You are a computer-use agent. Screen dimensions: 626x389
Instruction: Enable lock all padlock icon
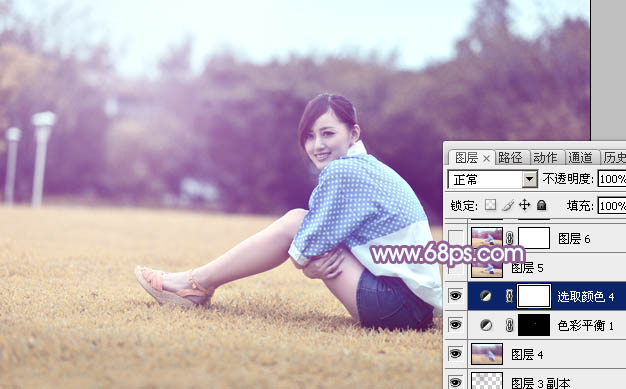541,205
